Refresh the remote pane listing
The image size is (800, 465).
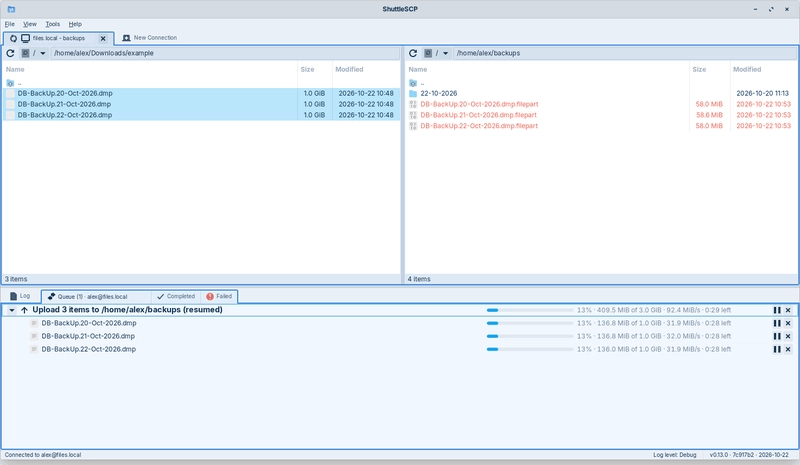[x=413, y=53]
